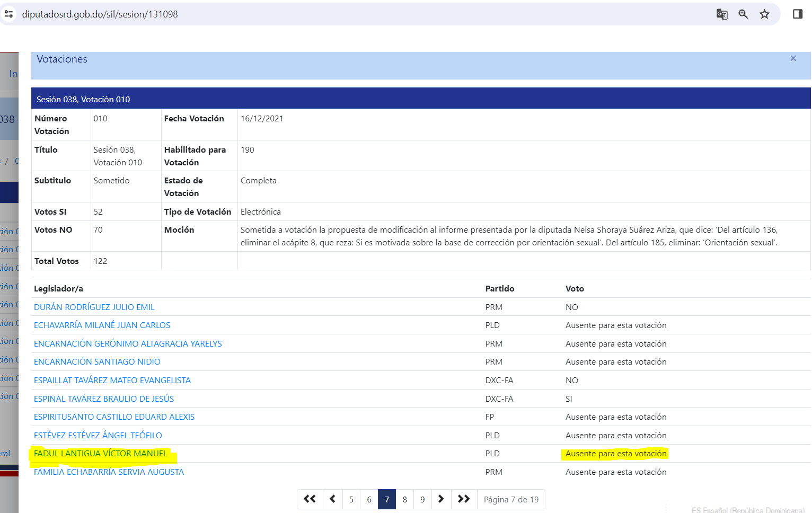This screenshot has height=513, width=812.
Task: Click the translate page icon
Action: (722, 14)
